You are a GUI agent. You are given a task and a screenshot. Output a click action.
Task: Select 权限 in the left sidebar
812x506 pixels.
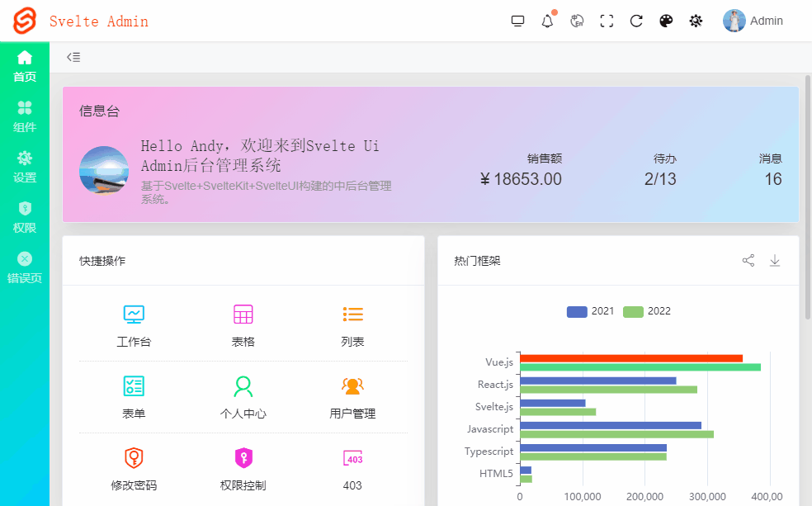(24, 217)
